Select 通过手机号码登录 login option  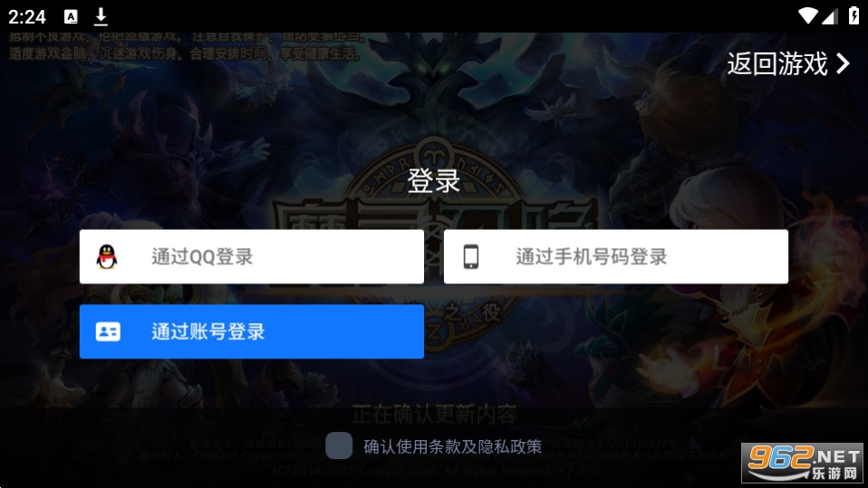tap(616, 257)
